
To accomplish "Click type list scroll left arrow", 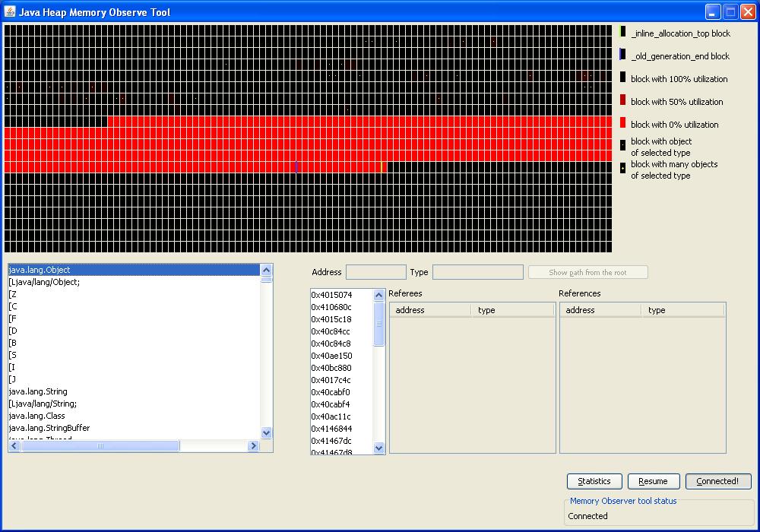I will [14, 446].
